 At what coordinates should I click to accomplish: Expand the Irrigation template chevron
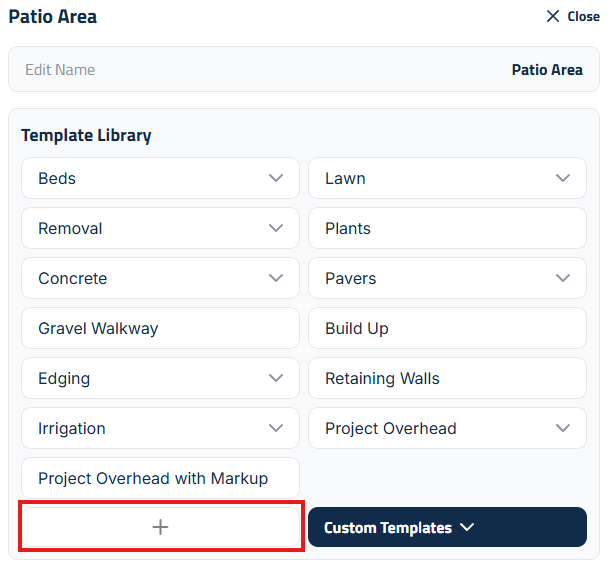(x=276, y=428)
